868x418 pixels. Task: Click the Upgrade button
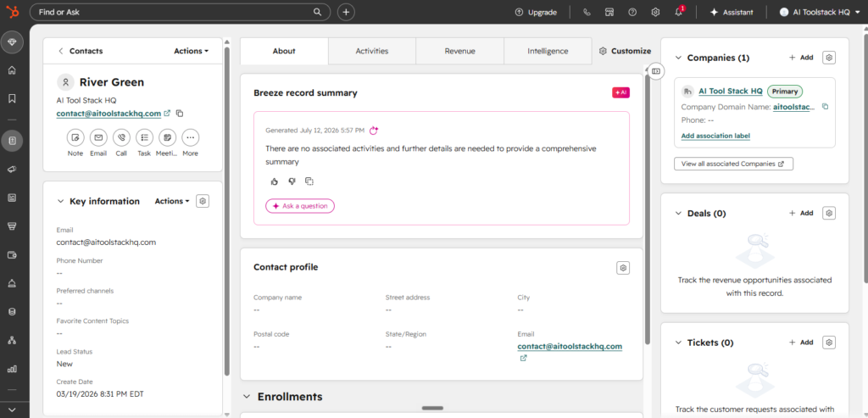(536, 12)
